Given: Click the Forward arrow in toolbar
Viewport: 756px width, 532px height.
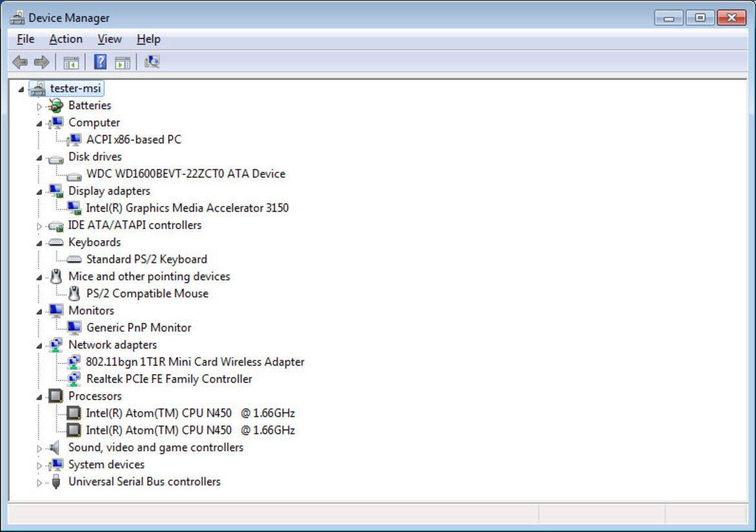Looking at the screenshot, I should pos(41,62).
